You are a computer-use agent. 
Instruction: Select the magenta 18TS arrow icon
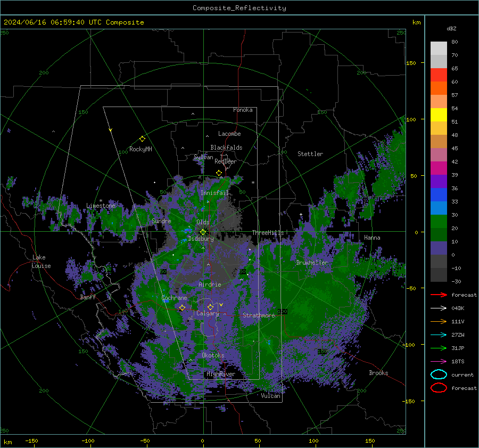point(439,362)
